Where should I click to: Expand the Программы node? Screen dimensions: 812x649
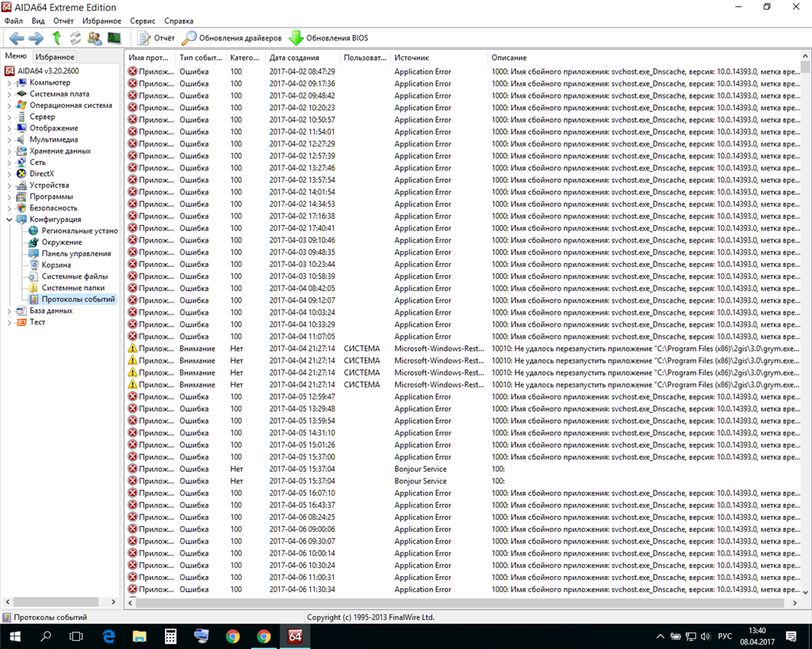click(x=9, y=197)
